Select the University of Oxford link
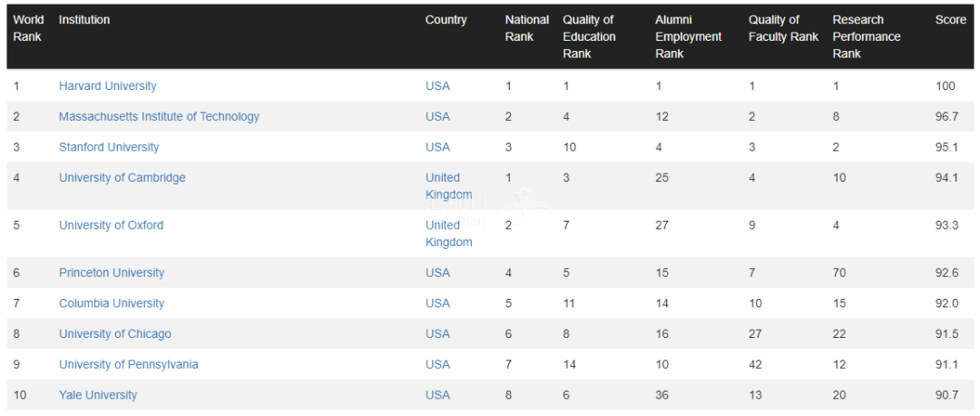This screenshot has height=416, width=980. (112, 225)
